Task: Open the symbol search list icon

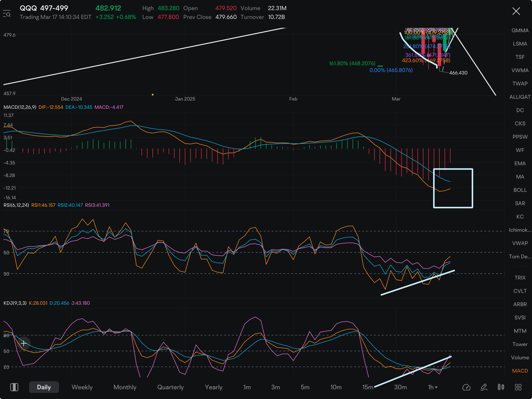Action: (7, 14)
